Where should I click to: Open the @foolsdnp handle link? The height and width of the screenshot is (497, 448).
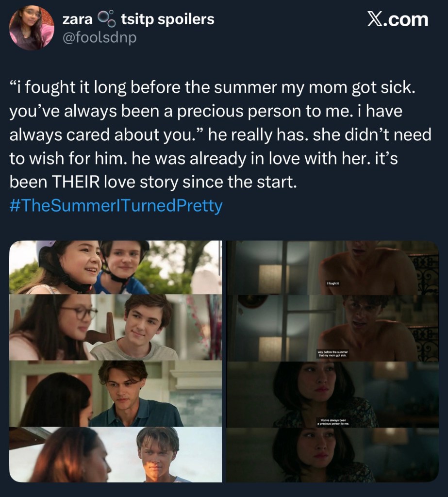100,38
